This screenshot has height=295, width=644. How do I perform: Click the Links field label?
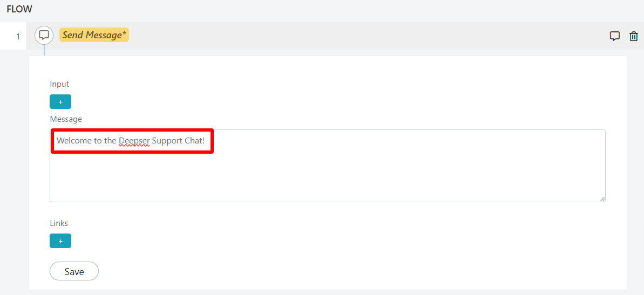[x=59, y=223]
